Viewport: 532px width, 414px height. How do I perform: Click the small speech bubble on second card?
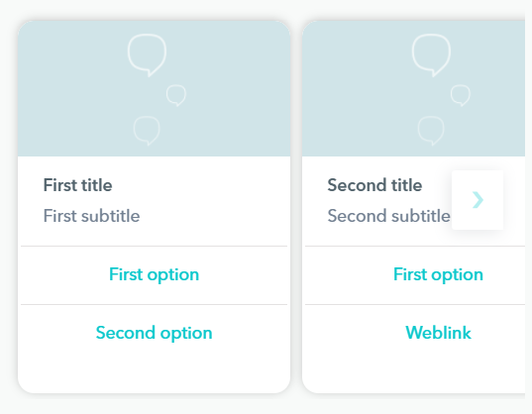click(x=461, y=95)
